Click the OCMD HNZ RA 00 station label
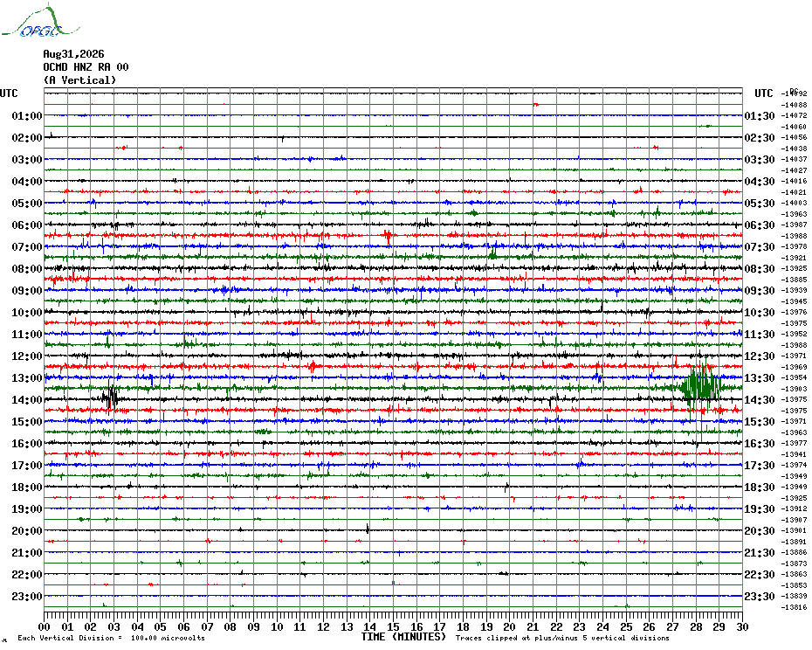Screen dimensions: 812x650 (86, 67)
